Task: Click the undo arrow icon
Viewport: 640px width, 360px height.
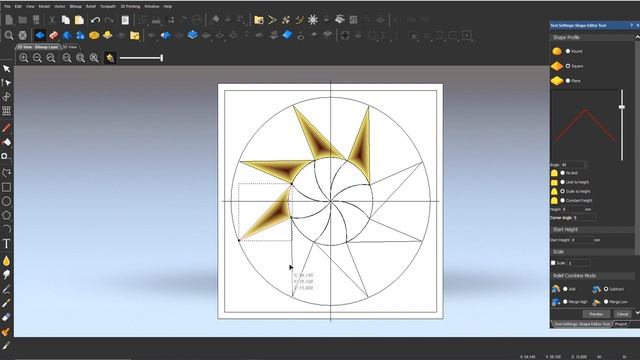Action: [96, 20]
